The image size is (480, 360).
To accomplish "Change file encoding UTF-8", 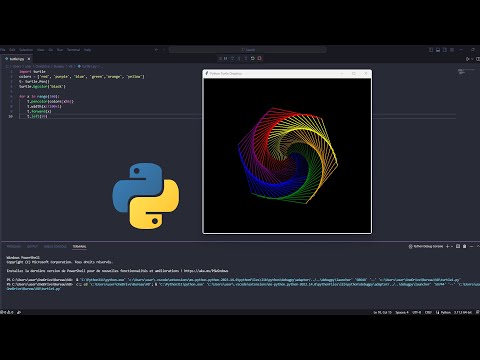I will [x=417, y=312].
